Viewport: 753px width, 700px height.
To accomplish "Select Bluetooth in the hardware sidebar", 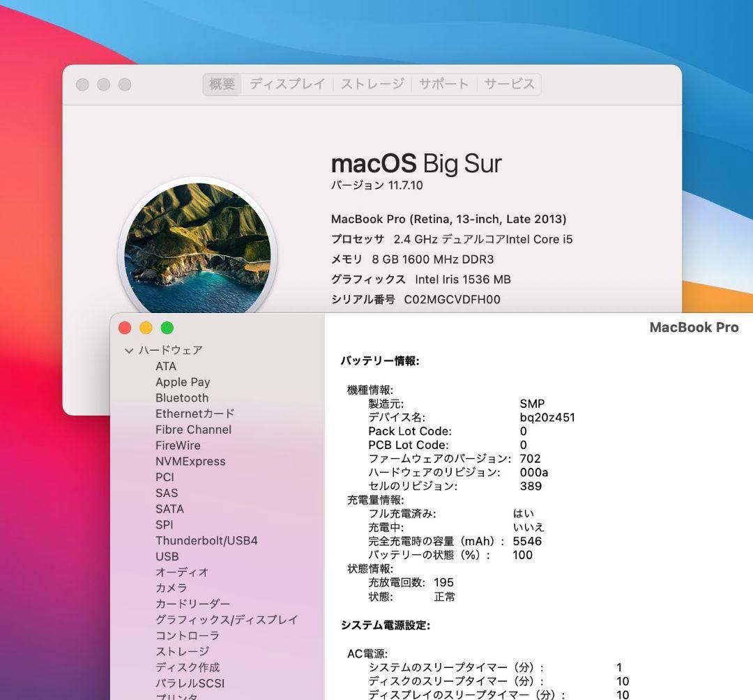I will [x=182, y=398].
